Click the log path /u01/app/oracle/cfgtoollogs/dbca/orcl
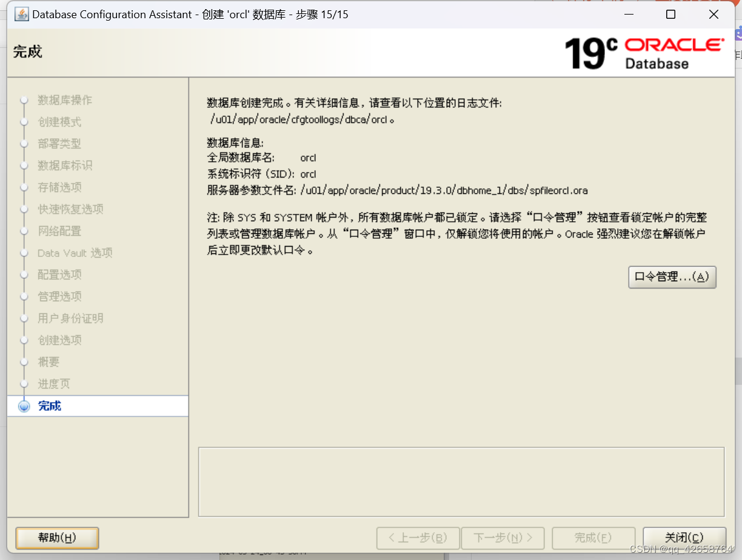 coord(299,119)
